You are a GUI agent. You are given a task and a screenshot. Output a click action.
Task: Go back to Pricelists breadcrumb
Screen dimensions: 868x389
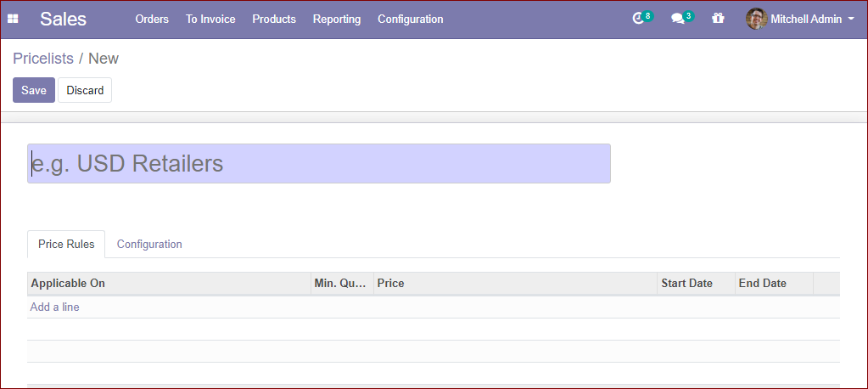[43, 59]
